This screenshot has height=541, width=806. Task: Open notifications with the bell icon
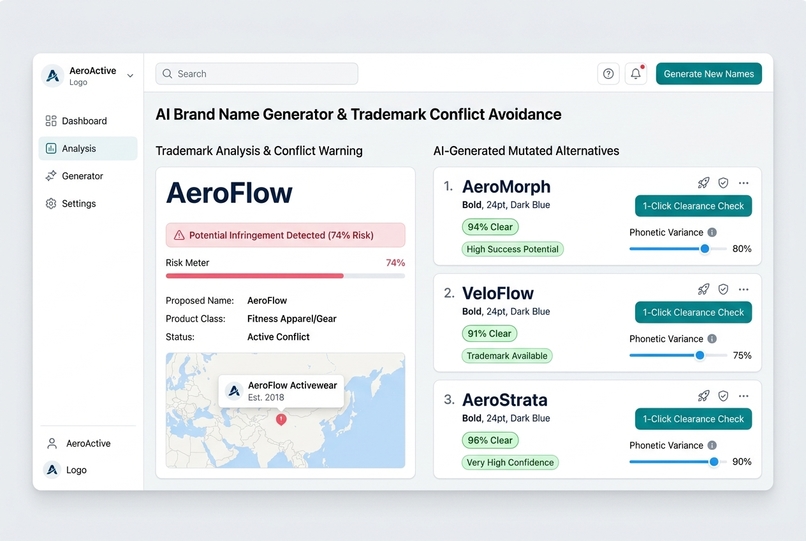(x=636, y=74)
